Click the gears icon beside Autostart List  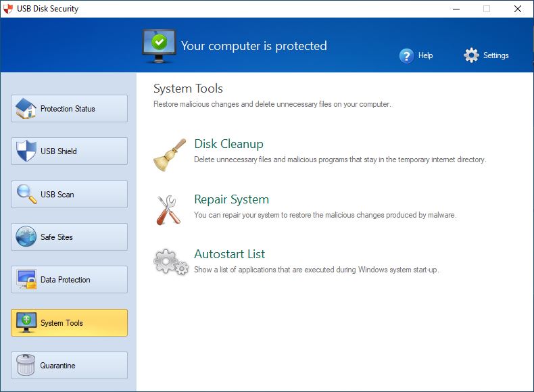tap(171, 262)
